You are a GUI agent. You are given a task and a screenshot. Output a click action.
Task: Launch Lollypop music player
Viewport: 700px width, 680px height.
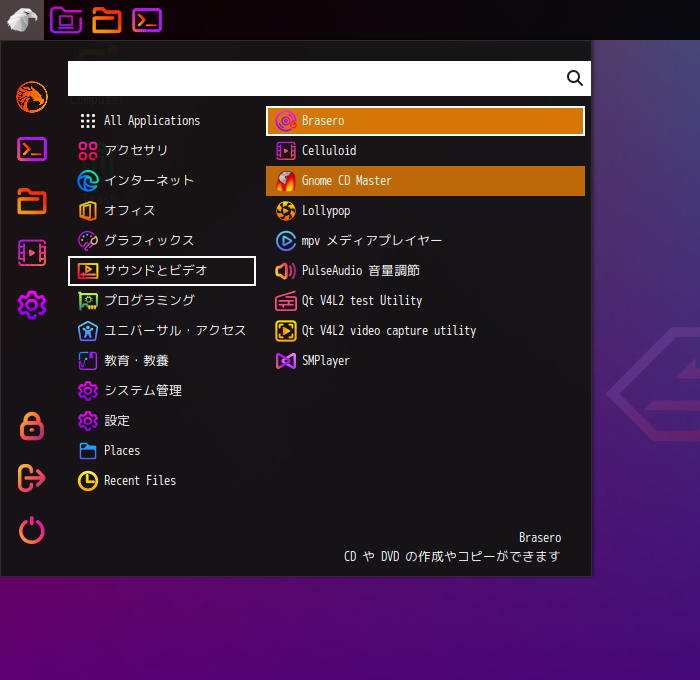pos(425,211)
